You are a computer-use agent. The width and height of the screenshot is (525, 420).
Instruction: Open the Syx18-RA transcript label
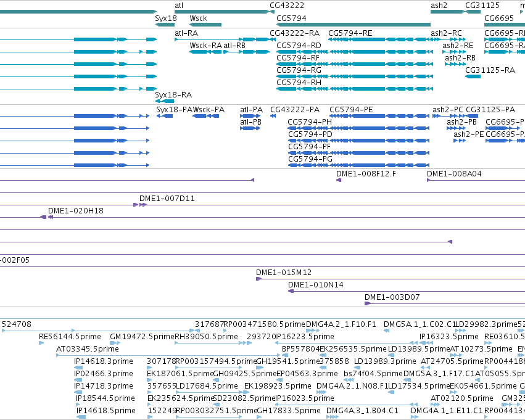pyautogui.click(x=173, y=95)
